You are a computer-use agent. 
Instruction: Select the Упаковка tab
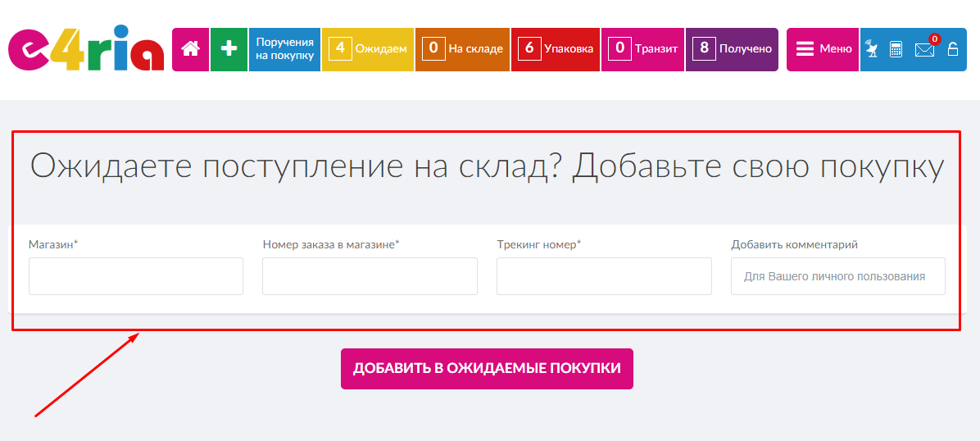(x=556, y=49)
